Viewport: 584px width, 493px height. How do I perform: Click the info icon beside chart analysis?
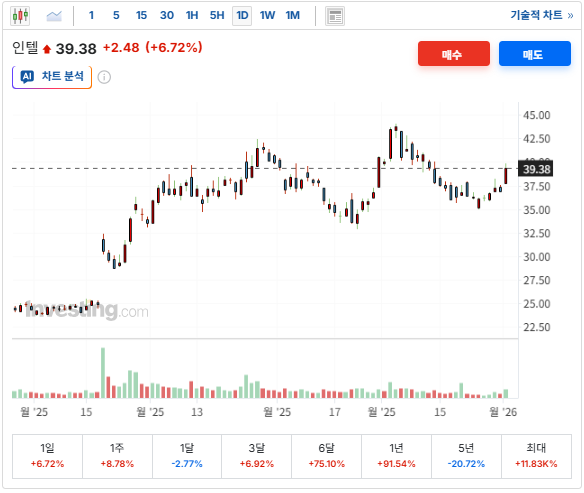tap(104, 77)
